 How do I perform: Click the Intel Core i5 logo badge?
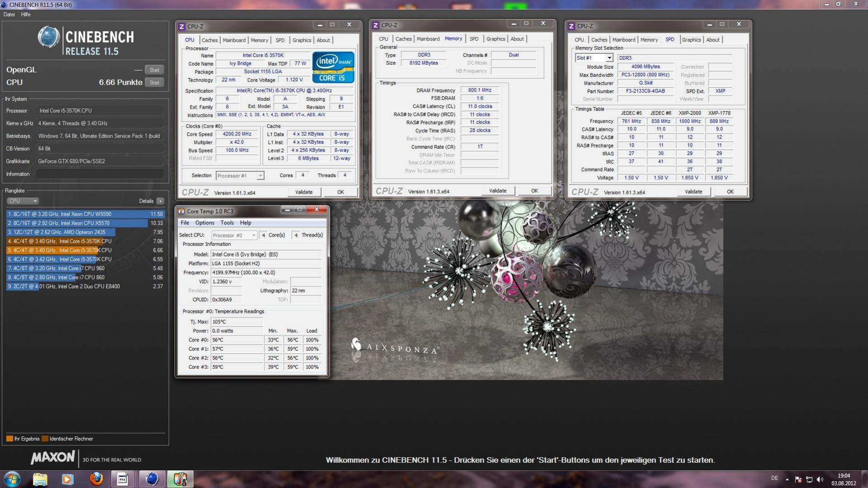click(x=333, y=67)
